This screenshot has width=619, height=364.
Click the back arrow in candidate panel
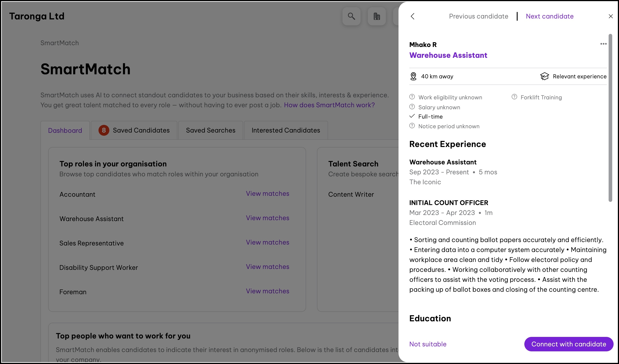coord(413,16)
